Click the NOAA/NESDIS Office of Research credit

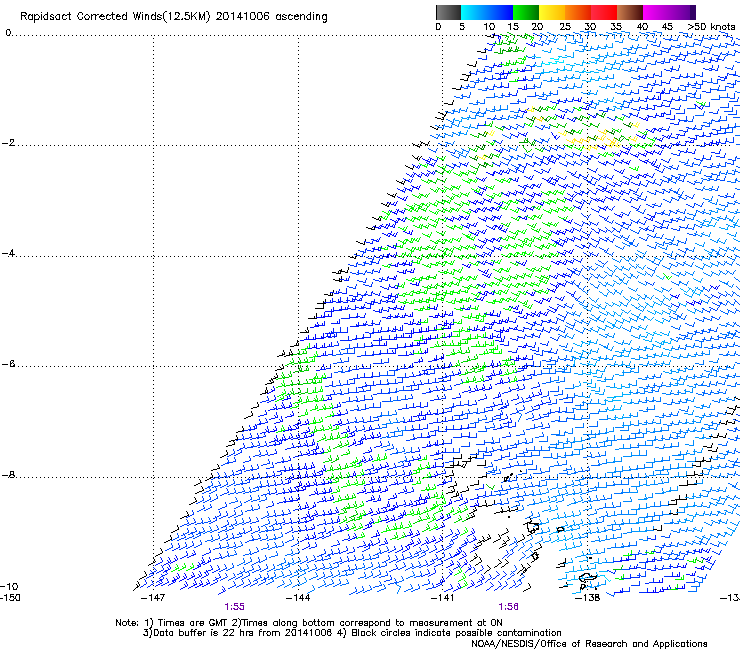click(x=589, y=644)
